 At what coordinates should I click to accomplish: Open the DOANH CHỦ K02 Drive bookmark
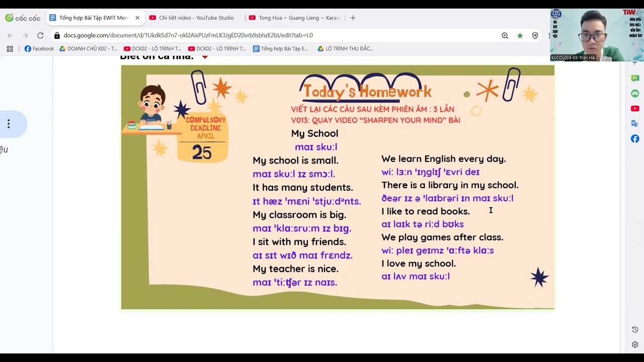pyautogui.click(x=89, y=49)
